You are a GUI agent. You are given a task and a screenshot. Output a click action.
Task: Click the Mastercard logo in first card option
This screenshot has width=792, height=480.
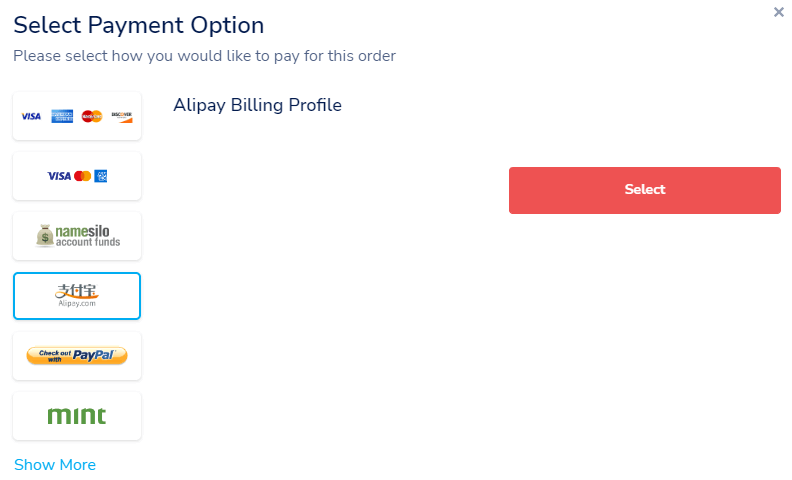[92, 116]
